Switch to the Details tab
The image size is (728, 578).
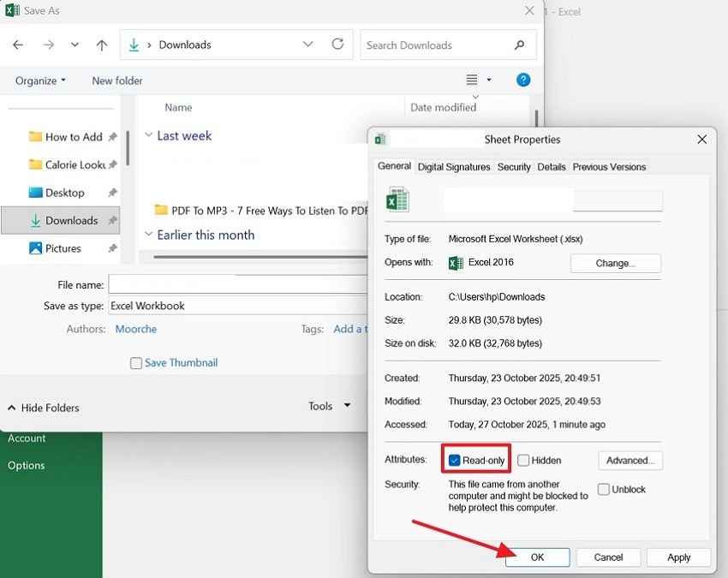[551, 167]
